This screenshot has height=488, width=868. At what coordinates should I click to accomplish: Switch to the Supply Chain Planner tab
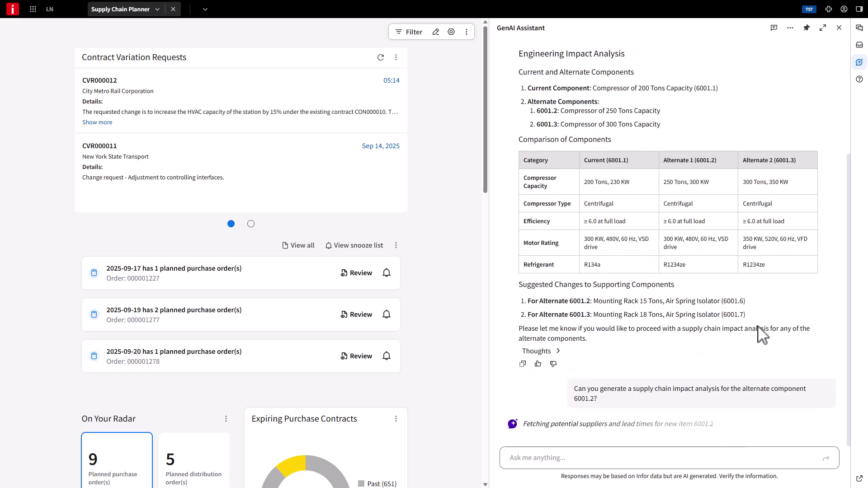120,9
